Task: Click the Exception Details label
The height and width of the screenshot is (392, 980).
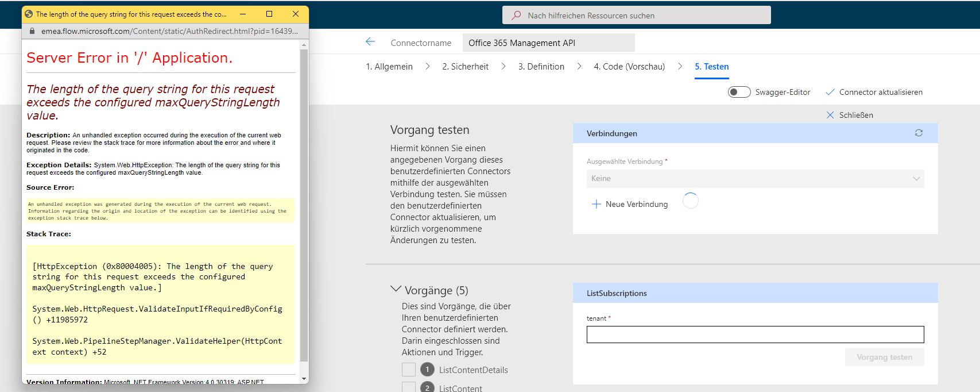Action: (59, 165)
